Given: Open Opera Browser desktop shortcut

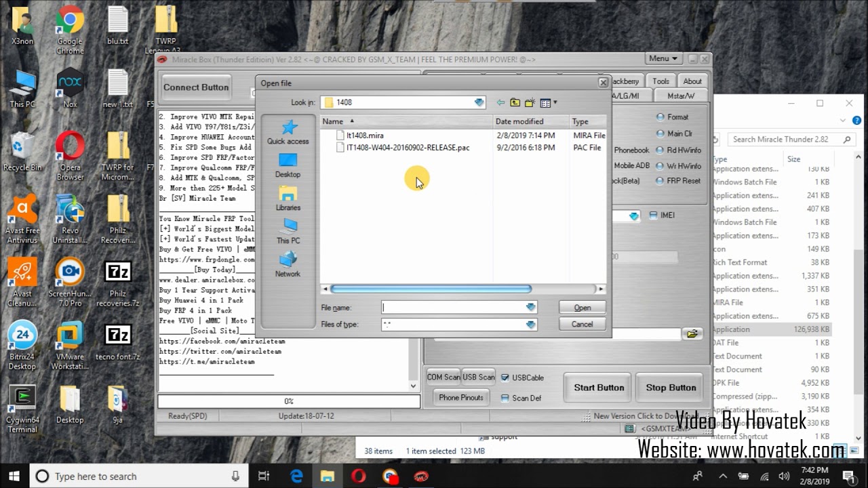Looking at the screenshot, I should [70, 157].
